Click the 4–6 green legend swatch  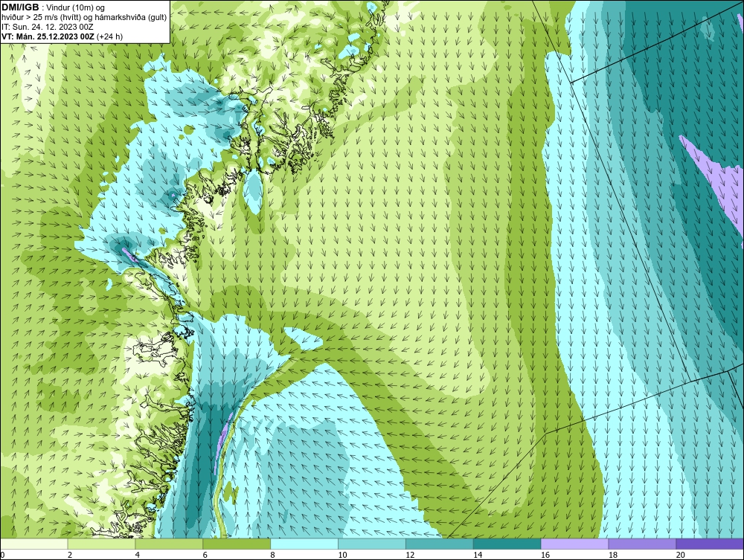tap(169, 544)
